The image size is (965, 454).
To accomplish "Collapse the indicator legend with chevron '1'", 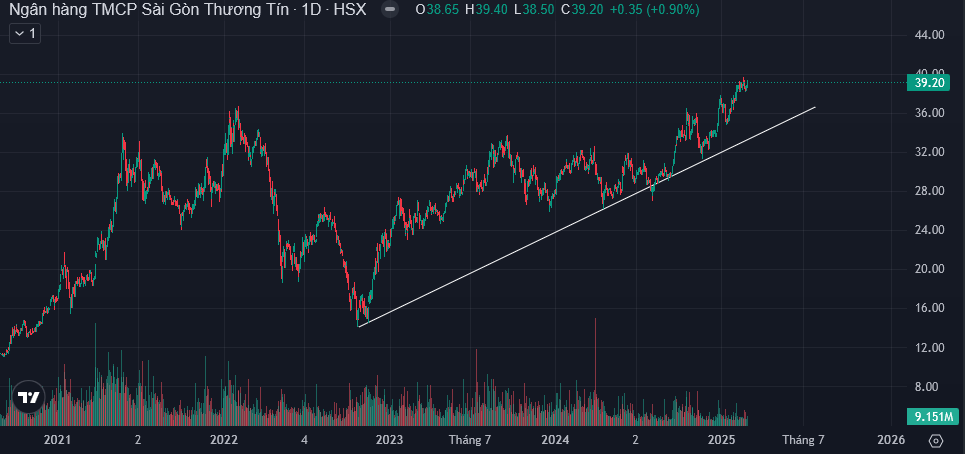I will click(25, 34).
